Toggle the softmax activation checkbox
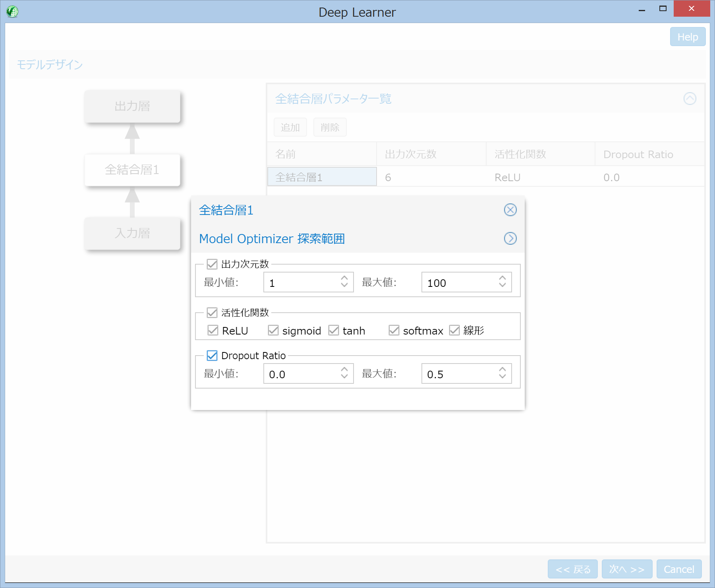The image size is (715, 588). [x=394, y=331]
